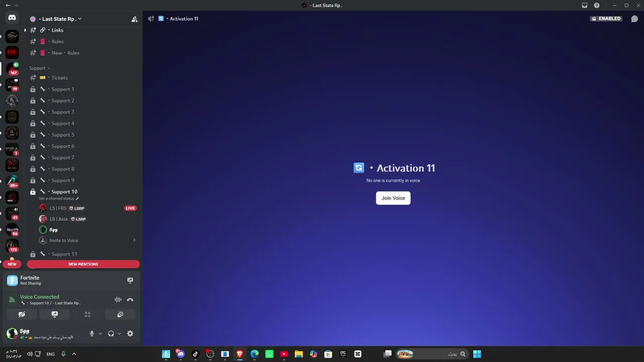This screenshot has width=644, height=362.
Task: Open the Voice Connected status link
Action: point(39,297)
